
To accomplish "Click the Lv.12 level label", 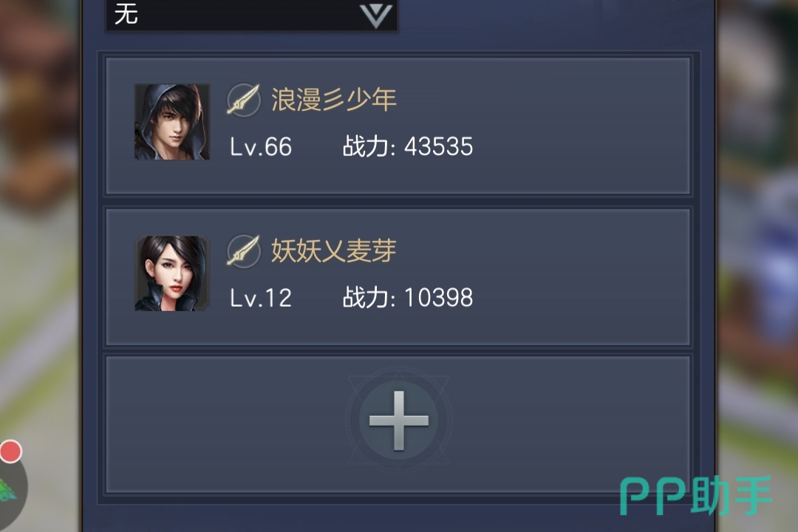I will [261, 298].
